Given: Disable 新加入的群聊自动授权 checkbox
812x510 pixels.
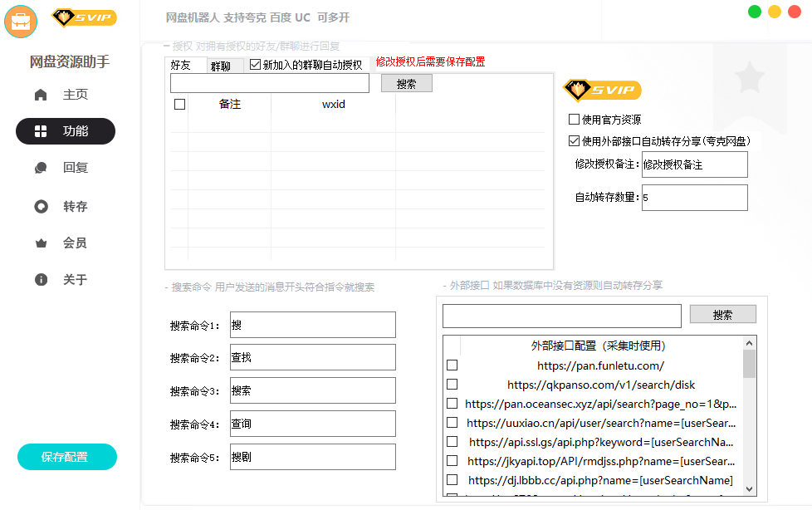Looking at the screenshot, I should [255, 65].
